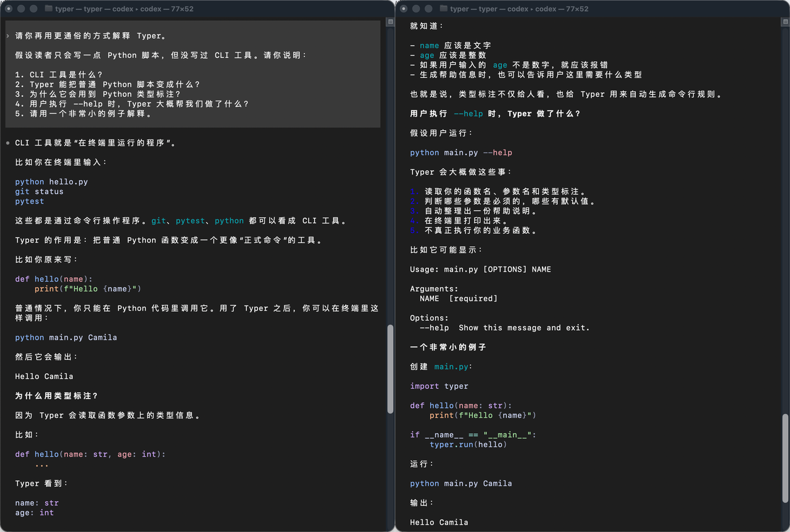Minimize the left terminal window
The image size is (790, 532).
coord(21,9)
